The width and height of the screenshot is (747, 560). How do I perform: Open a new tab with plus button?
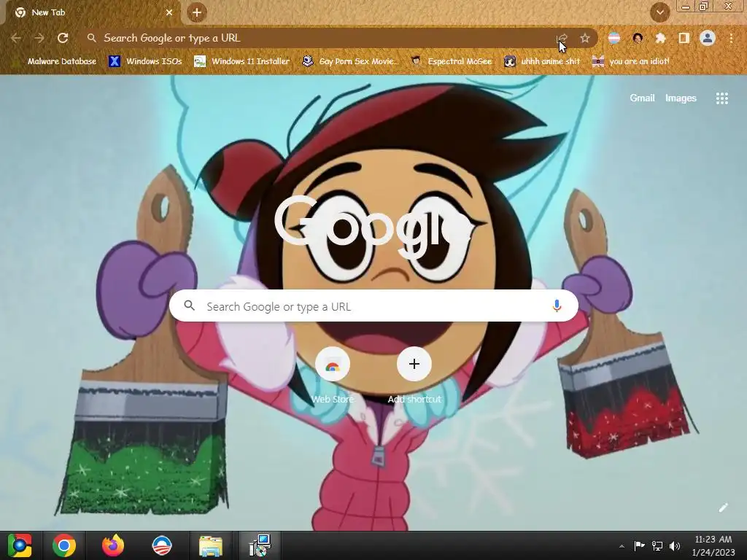coord(197,12)
